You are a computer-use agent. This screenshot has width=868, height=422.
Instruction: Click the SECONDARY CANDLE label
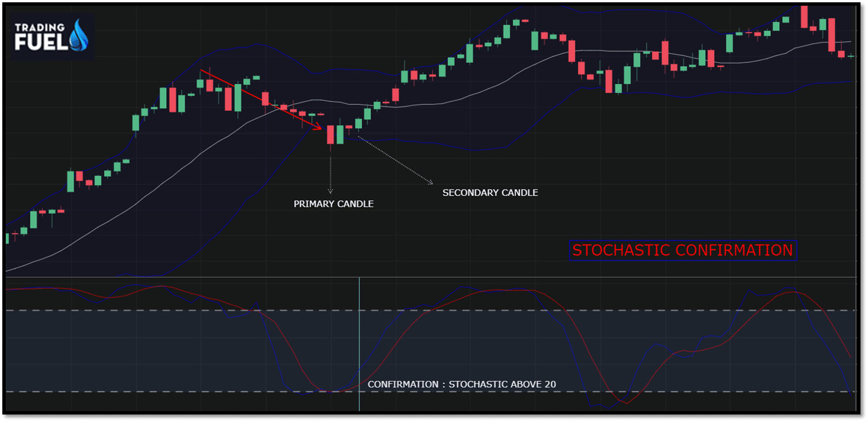[490, 192]
